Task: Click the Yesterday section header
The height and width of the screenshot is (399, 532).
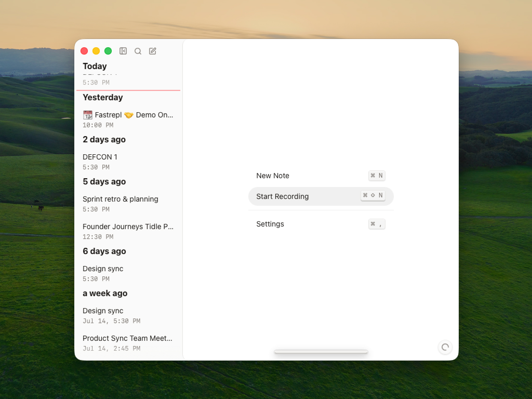Action: [103, 97]
